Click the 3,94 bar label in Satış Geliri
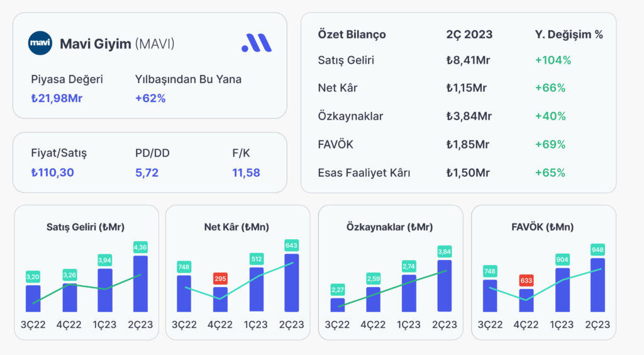Image resolution: width=644 pixels, height=355 pixels. pyautogui.click(x=105, y=260)
